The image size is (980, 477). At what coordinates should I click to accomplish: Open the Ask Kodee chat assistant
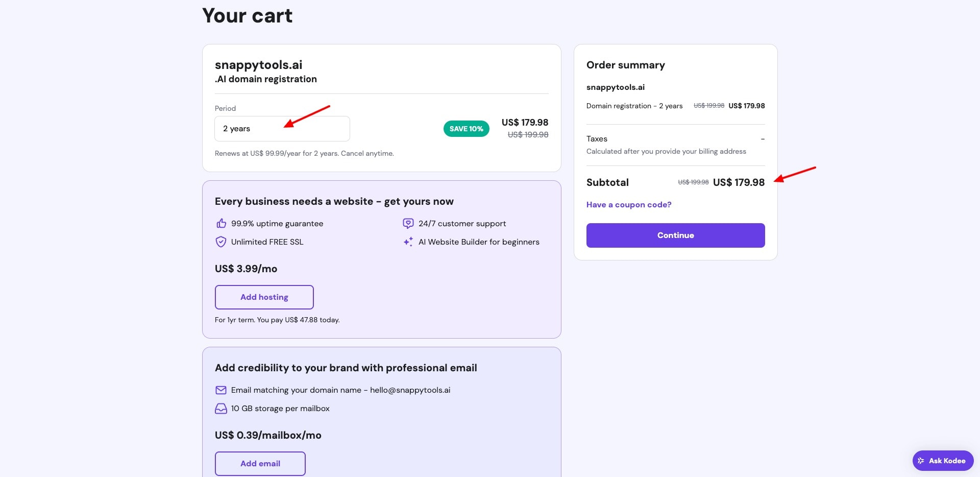[x=943, y=461]
